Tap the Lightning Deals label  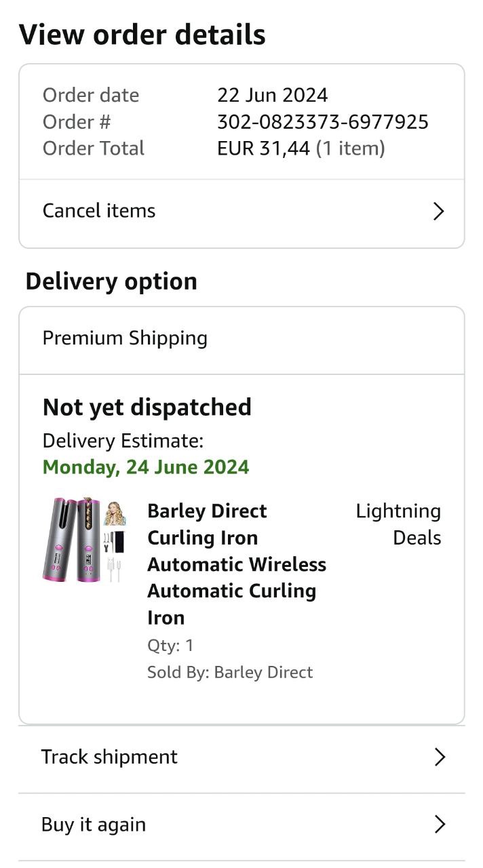click(x=399, y=524)
